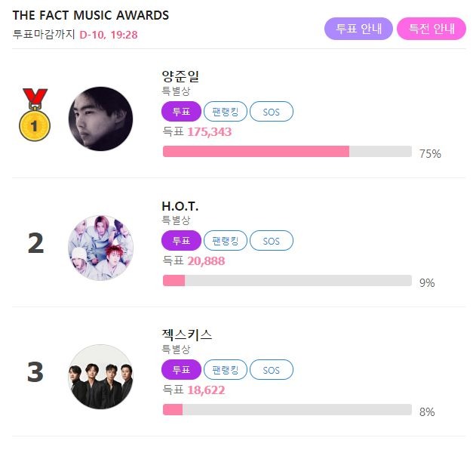Click 양준일 75% vote progress bar
The height and width of the screenshot is (453, 476).
[x=287, y=151]
